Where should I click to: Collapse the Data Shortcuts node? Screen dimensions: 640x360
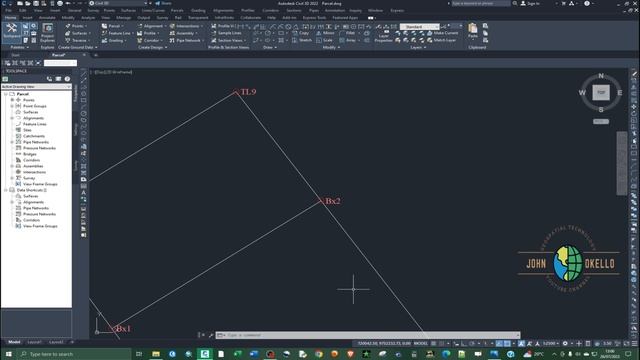click(6, 190)
